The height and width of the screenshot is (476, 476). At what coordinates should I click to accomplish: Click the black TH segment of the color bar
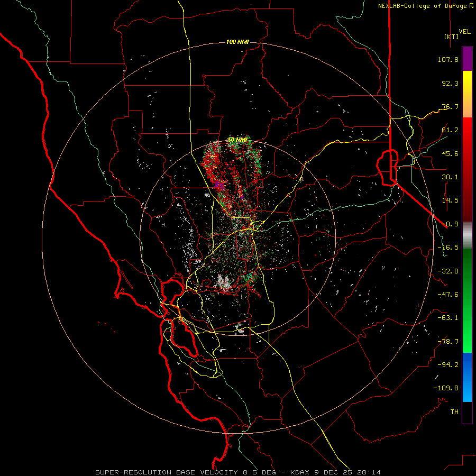(x=467, y=413)
